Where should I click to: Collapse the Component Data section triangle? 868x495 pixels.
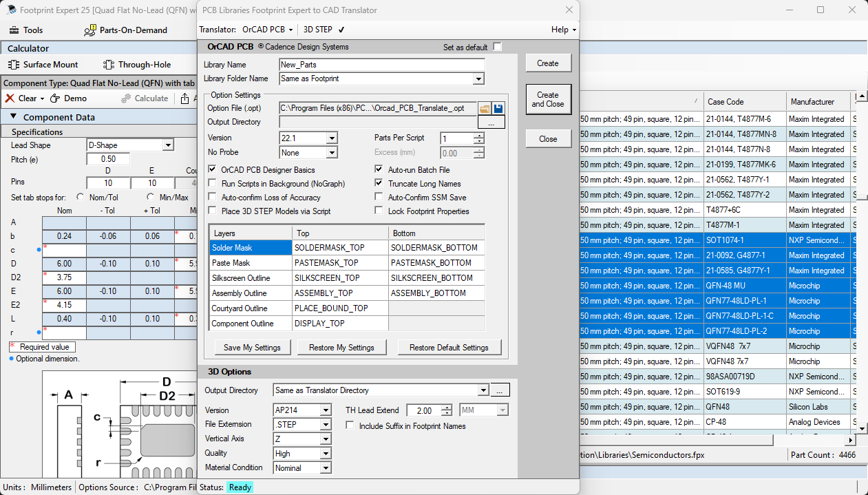point(13,116)
